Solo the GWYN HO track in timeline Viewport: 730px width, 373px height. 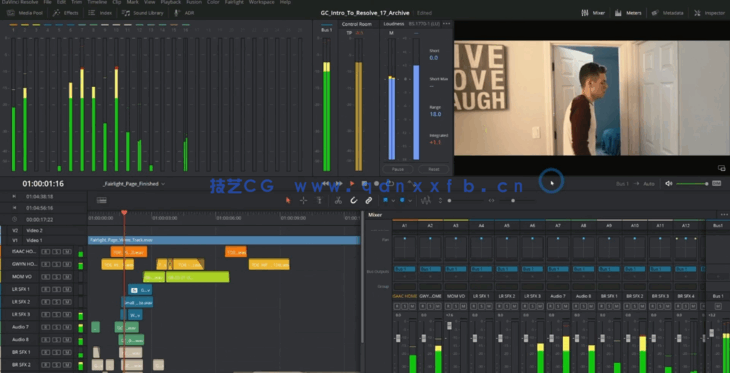coord(56,264)
